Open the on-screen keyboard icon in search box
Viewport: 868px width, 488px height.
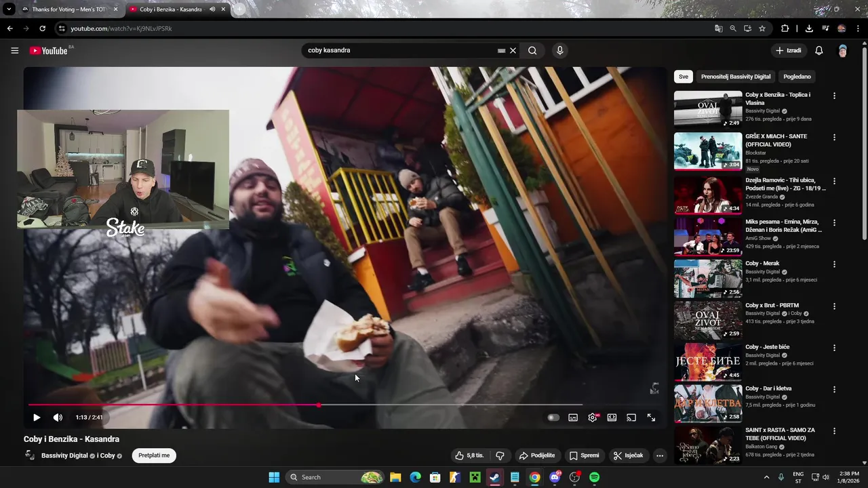pos(501,50)
